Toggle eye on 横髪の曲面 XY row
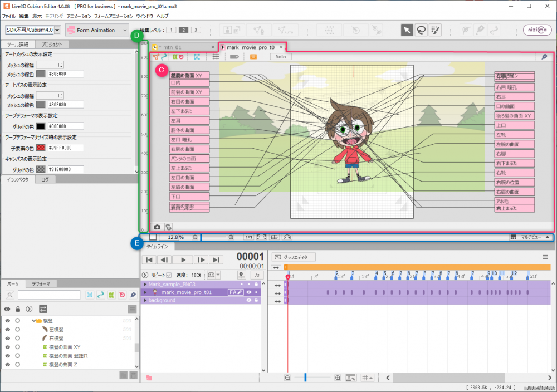 tap(7, 347)
